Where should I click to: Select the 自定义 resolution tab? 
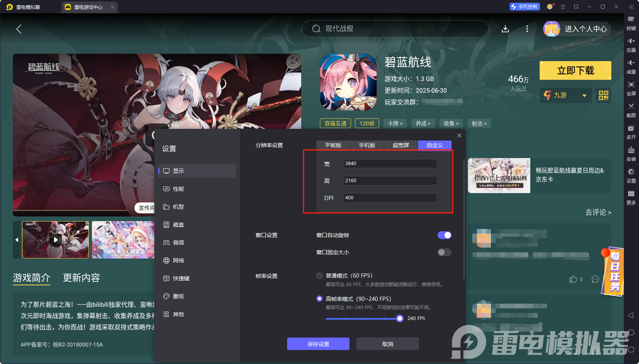point(435,145)
